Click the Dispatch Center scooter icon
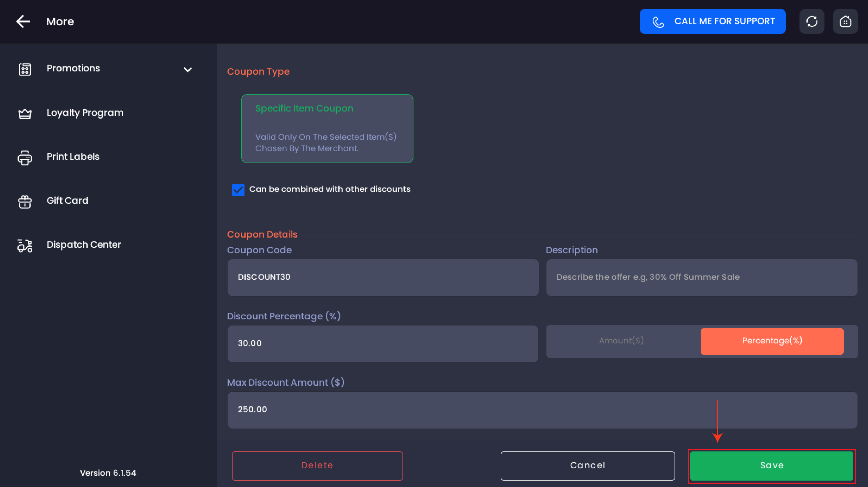868x487 pixels. (x=25, y=246)
